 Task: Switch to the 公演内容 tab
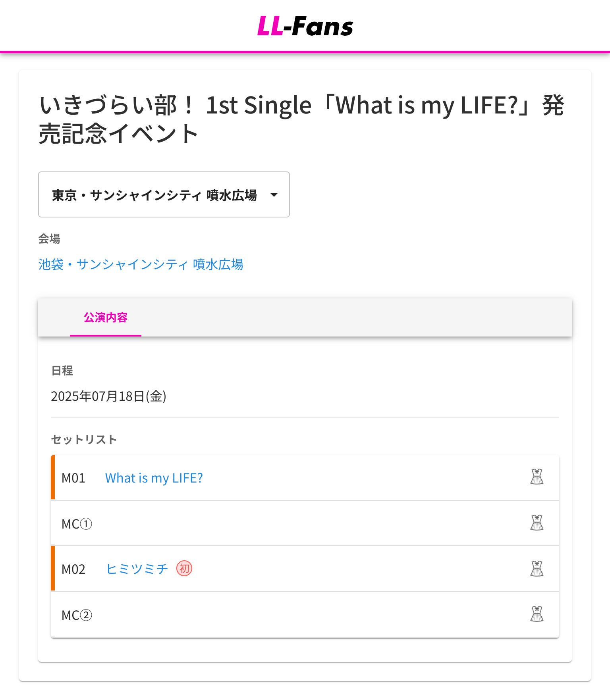coord(106,317)
